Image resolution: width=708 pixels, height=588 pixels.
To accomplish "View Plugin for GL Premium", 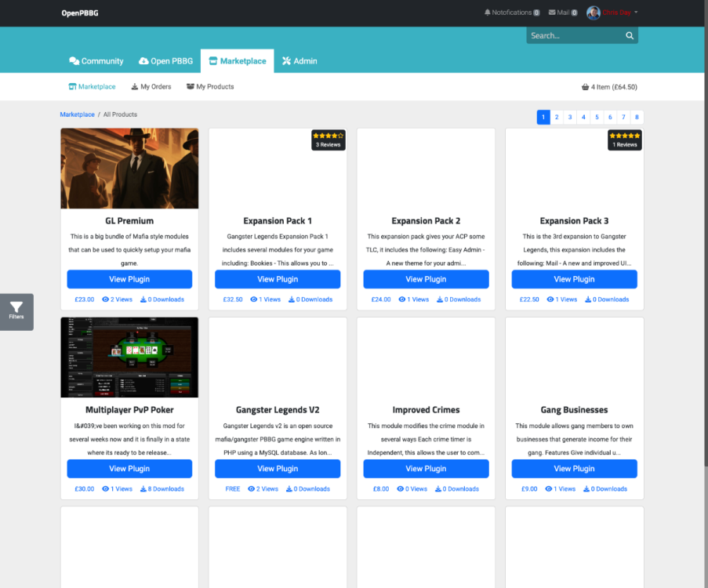I will click(x=129, y=279).
